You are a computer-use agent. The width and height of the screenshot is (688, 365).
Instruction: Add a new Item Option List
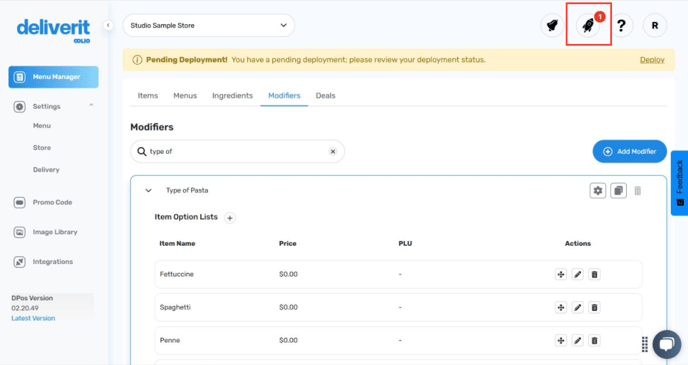[229, 218]
